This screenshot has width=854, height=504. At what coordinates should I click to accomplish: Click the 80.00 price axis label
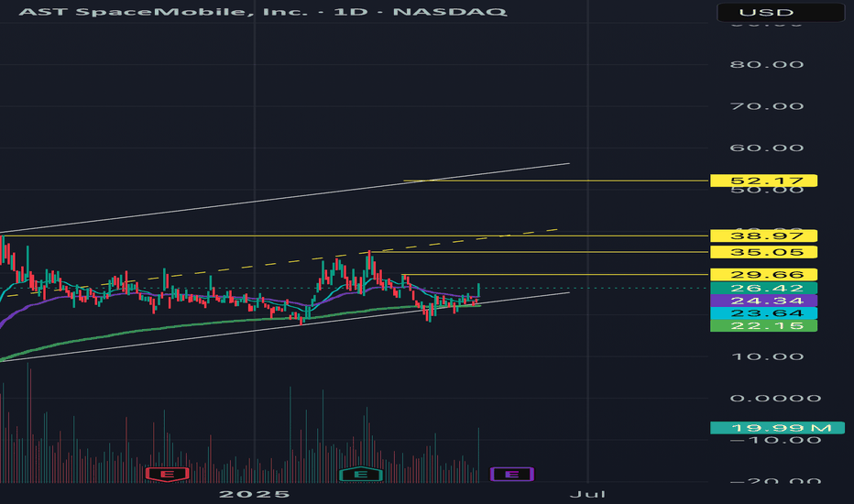tap(767, 65)
